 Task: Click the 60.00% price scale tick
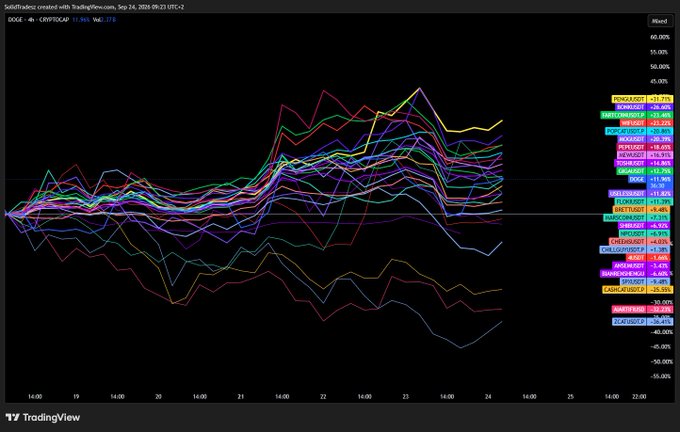pos(660,37)
